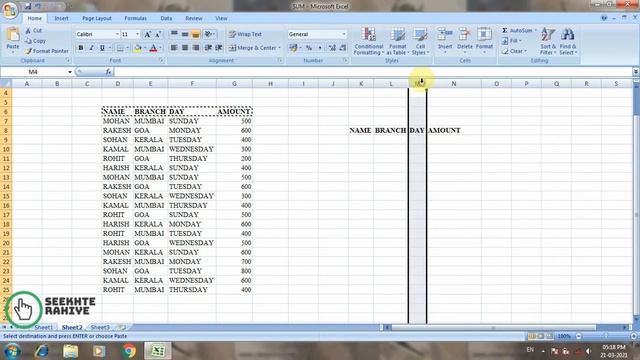
Task: Open the font size 11 dropdown
Action: (x=138, y=34)
